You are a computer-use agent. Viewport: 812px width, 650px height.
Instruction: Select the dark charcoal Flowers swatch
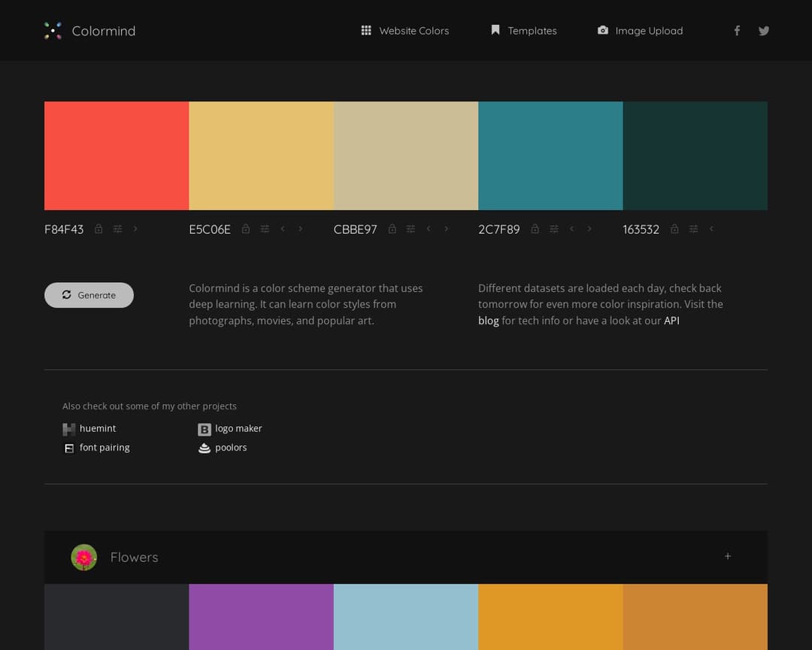[117, 617]
